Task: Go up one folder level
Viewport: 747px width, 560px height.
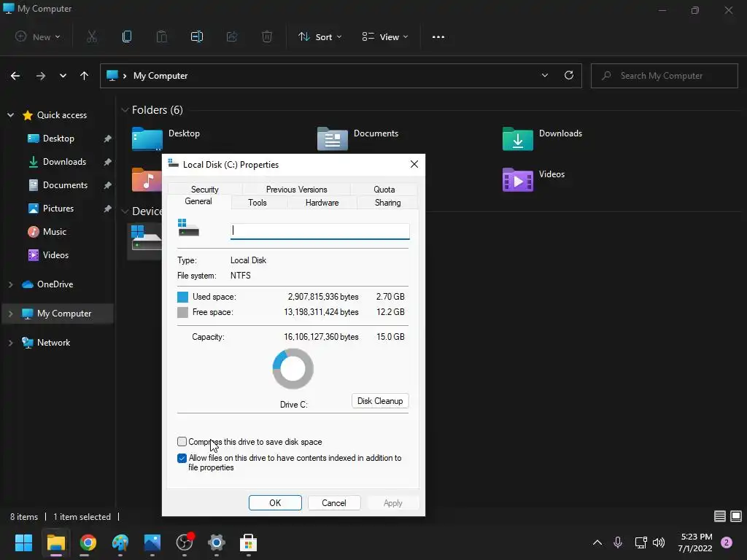Action: click(x=85, y=76)
